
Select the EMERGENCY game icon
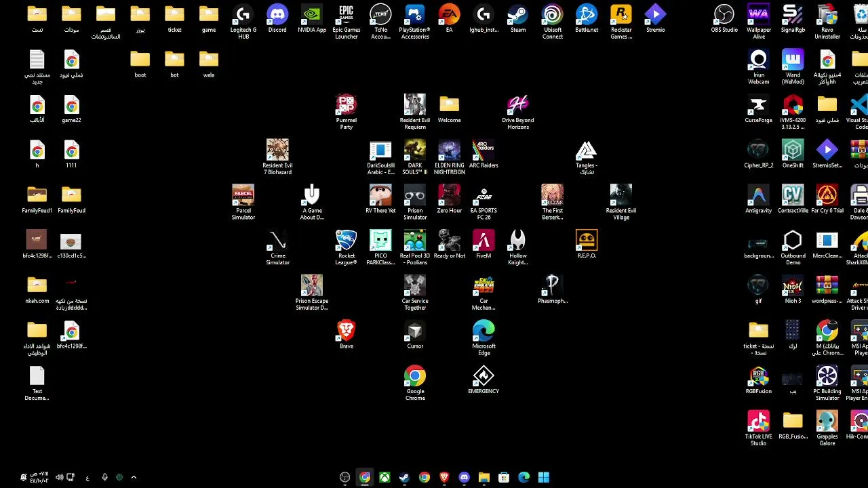point(484,380)
